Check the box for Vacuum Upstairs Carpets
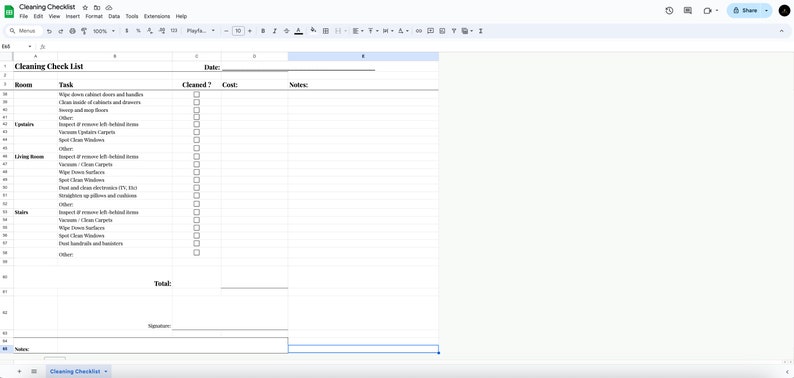 tap(196, 132)
